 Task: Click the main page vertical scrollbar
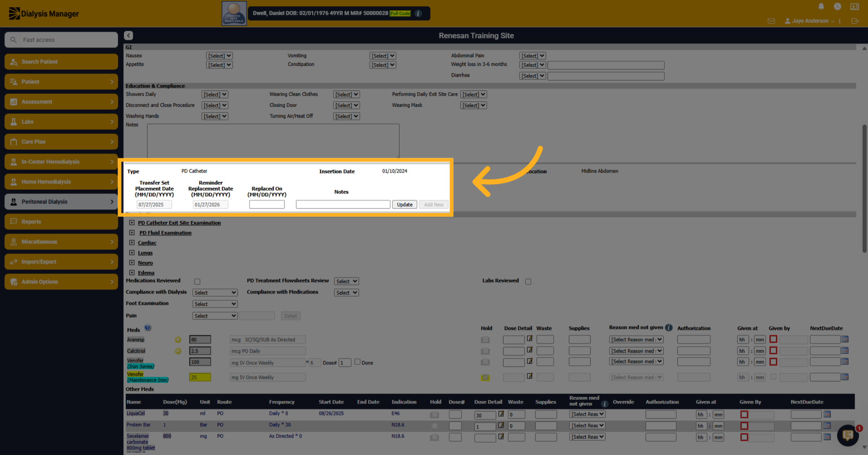point(864,188)
